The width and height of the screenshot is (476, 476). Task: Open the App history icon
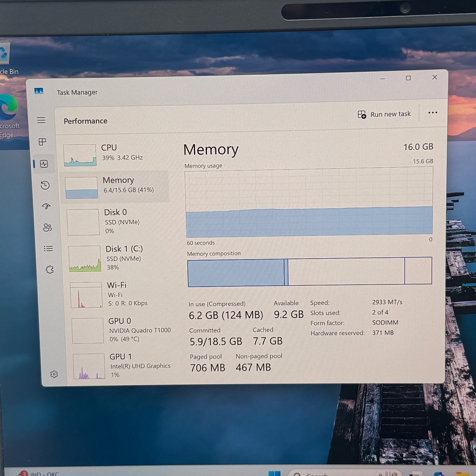coord(45,185)
